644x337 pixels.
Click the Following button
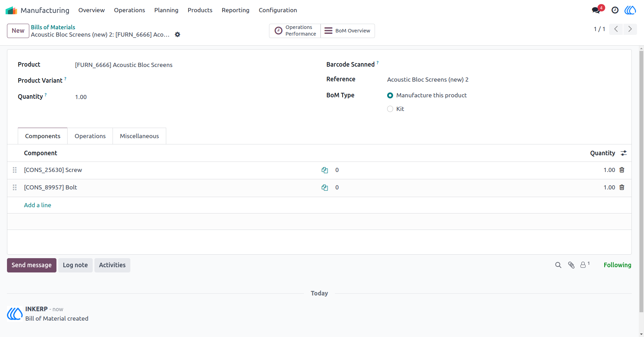coord(617,265)
